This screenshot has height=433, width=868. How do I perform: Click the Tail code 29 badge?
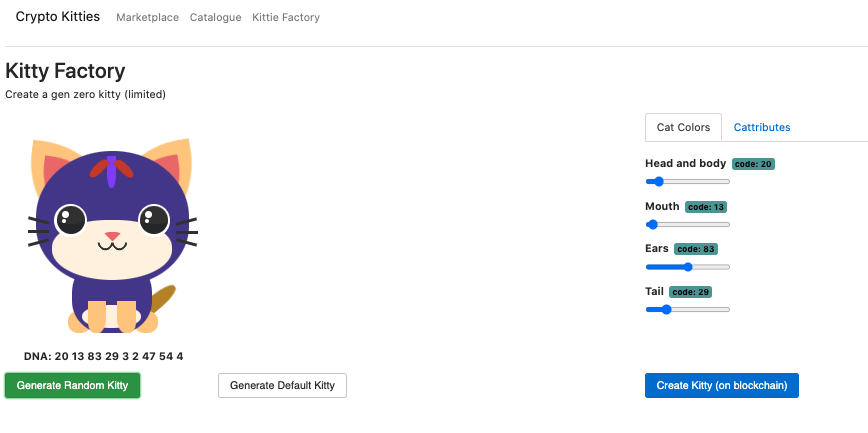pos(690,292)
